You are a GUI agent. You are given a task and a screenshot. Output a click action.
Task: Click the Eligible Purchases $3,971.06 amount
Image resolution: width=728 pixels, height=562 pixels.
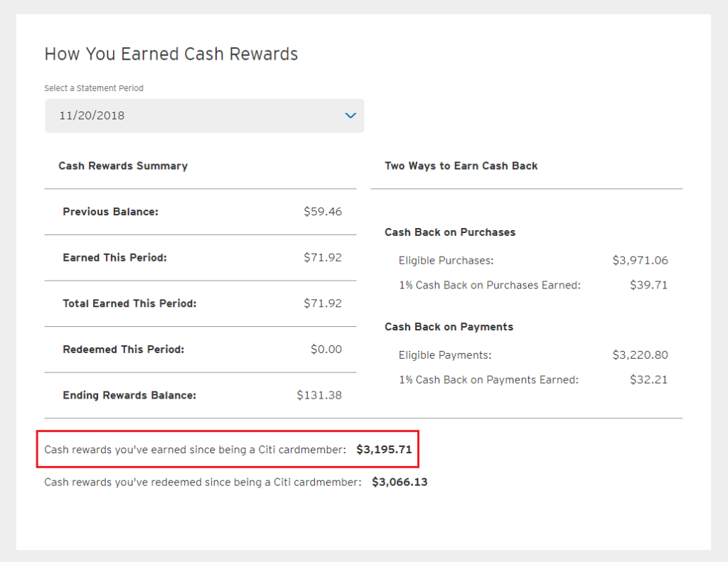[641, 260]
